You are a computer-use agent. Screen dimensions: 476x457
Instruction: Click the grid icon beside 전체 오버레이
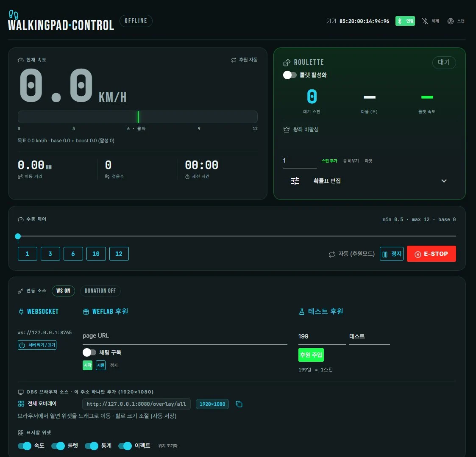(x=21, y=404)
